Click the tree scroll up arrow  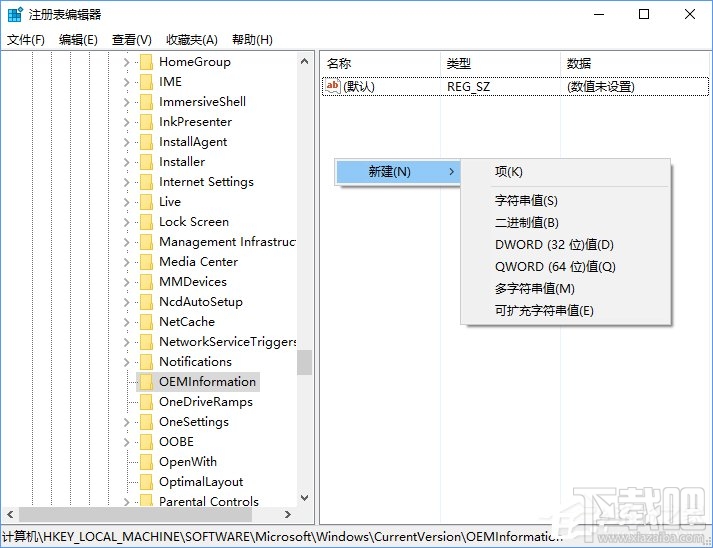pyautogui.click(x=305, y=61)
